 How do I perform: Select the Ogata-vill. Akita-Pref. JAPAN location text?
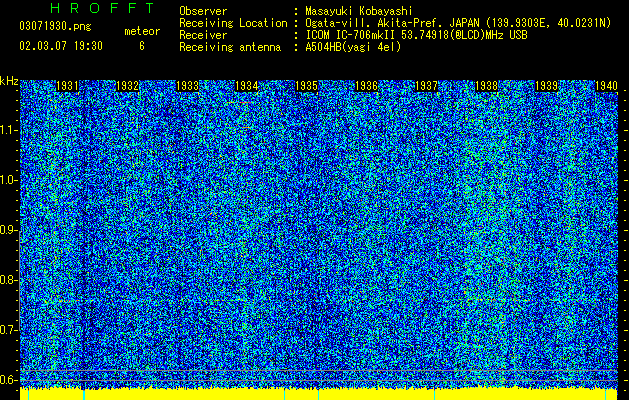pyautogui.click(x=458, y=23)
